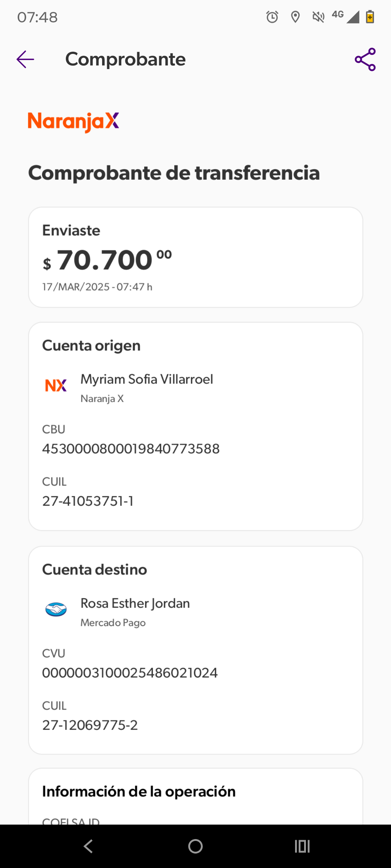The image size is (391, 868).
Task: Tap the alarm icon in status bar
Action: pos(272,17)
